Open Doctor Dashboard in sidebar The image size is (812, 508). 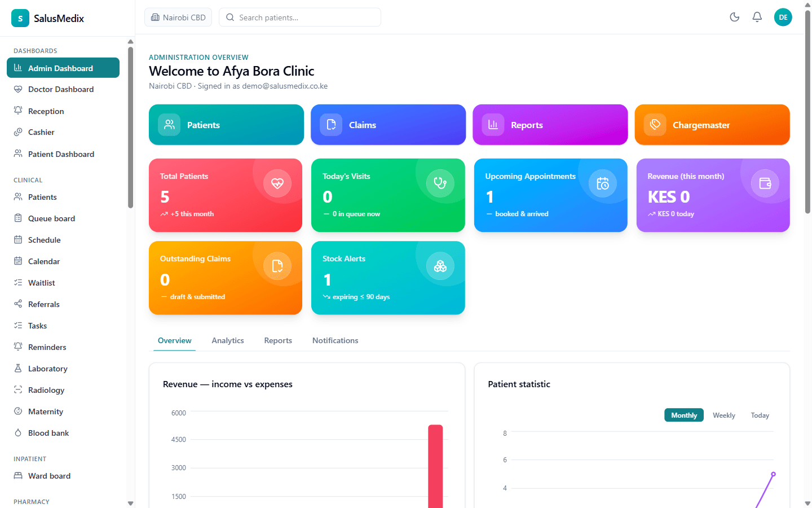63,89
